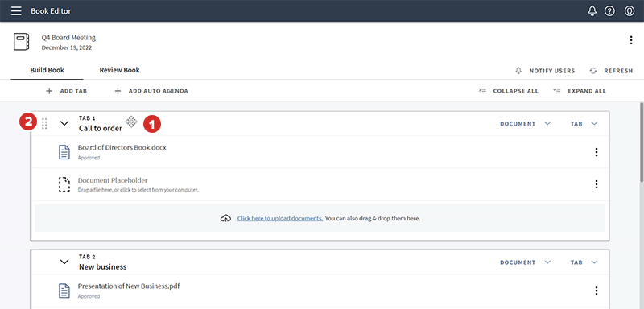644x309 pixels.
Task: Open notifications bell in header
Action: [592, 11]
